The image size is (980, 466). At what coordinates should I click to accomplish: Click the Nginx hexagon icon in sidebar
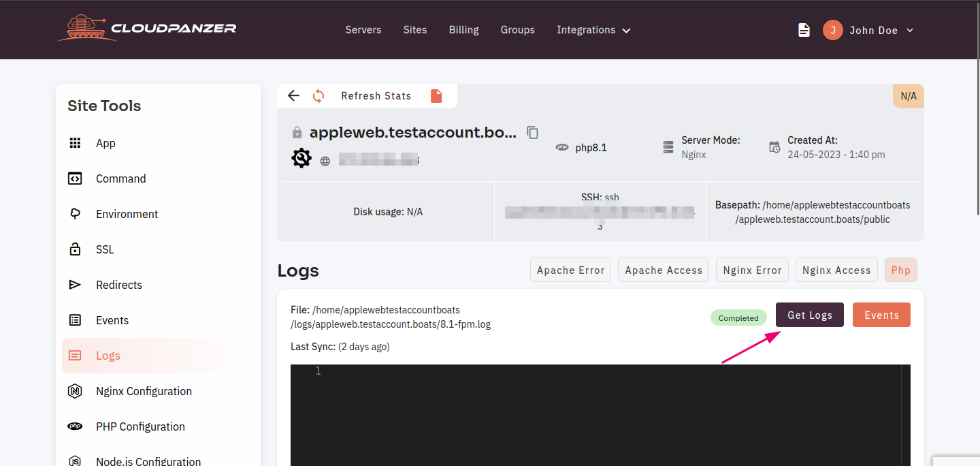point(75,391)
